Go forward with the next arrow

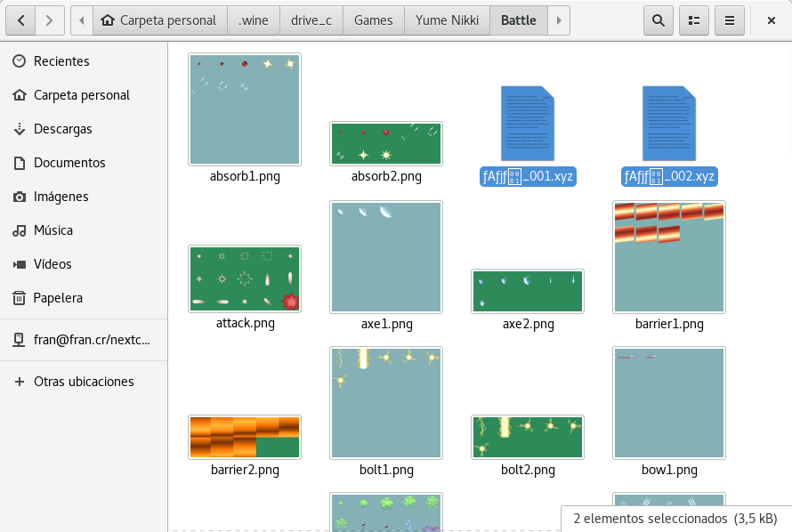50,20
